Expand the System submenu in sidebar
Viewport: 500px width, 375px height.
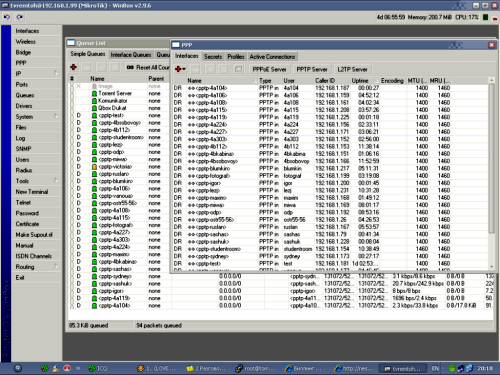point(56,116)
